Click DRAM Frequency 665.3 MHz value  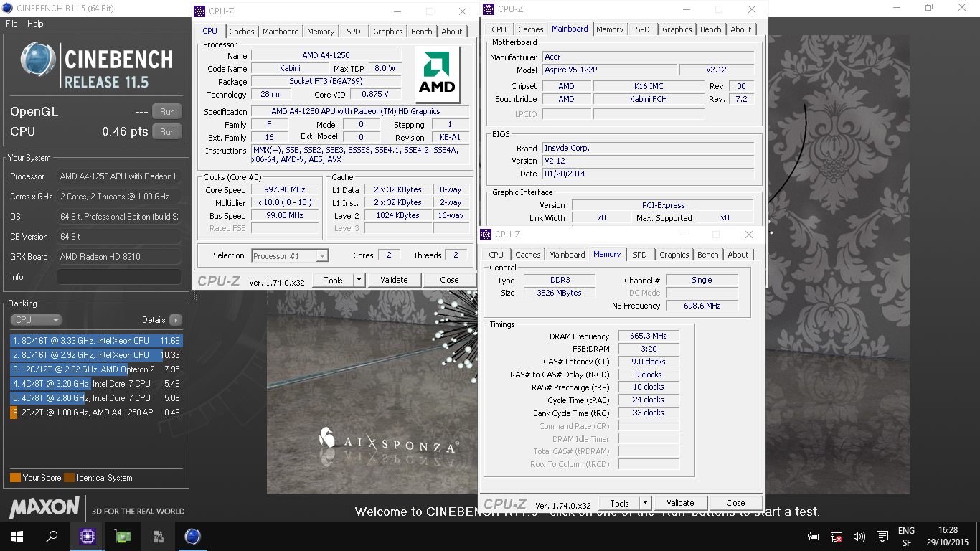point(647,336)
